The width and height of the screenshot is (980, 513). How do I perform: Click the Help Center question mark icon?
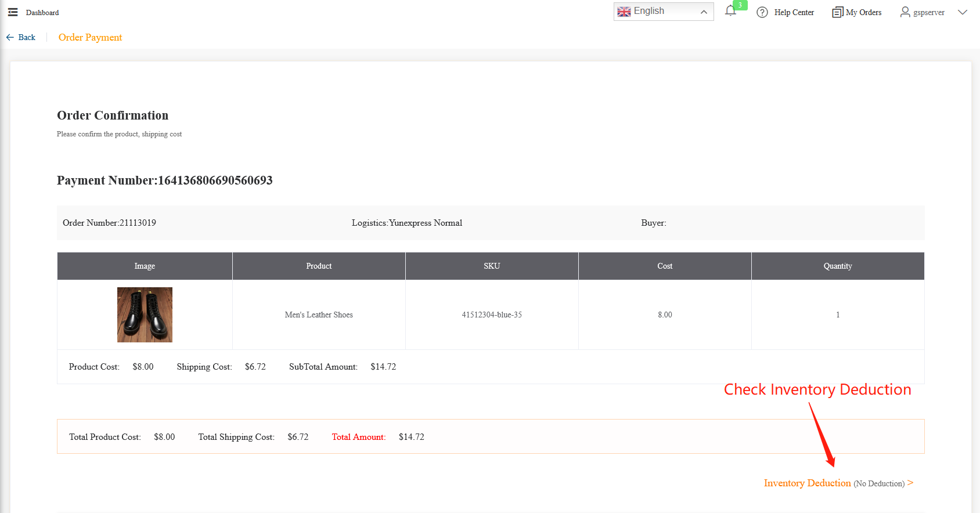click(762, 12)
